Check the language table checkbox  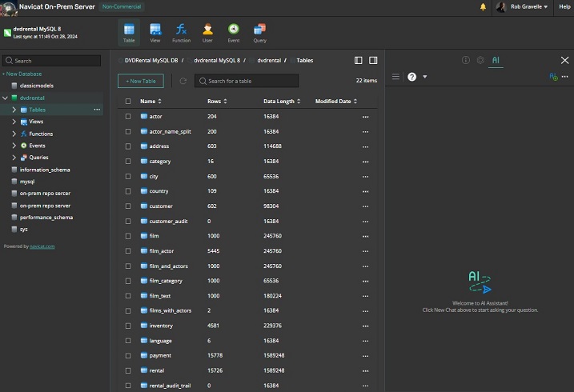[x=128, y=341]
